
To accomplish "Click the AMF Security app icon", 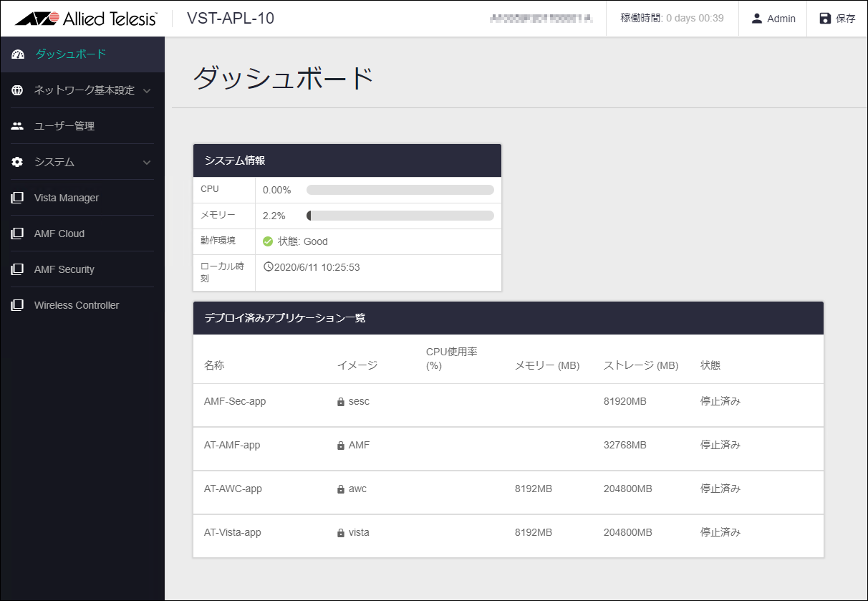I will 18,269.
